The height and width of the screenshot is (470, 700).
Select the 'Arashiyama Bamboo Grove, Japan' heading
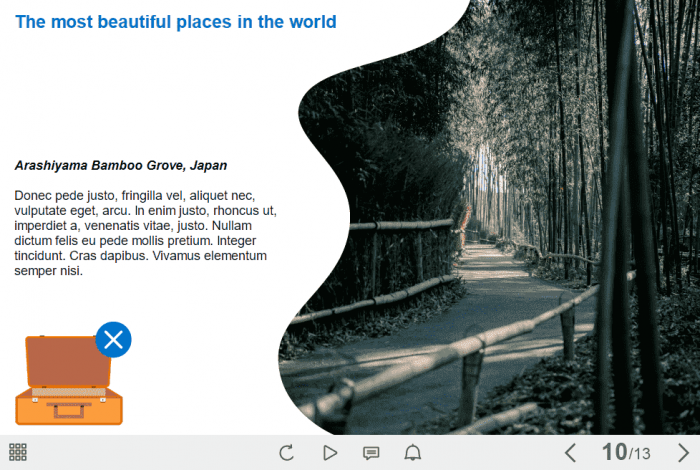[121, 165]
